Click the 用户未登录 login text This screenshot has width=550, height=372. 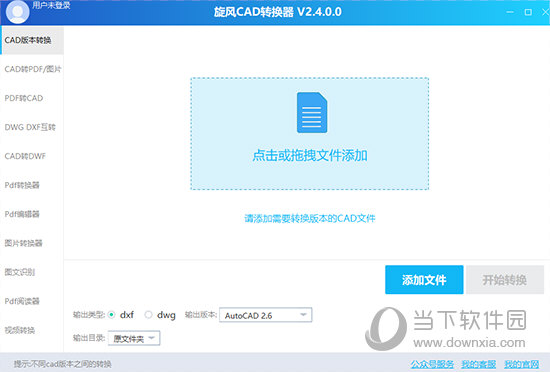tap(51, 5)
